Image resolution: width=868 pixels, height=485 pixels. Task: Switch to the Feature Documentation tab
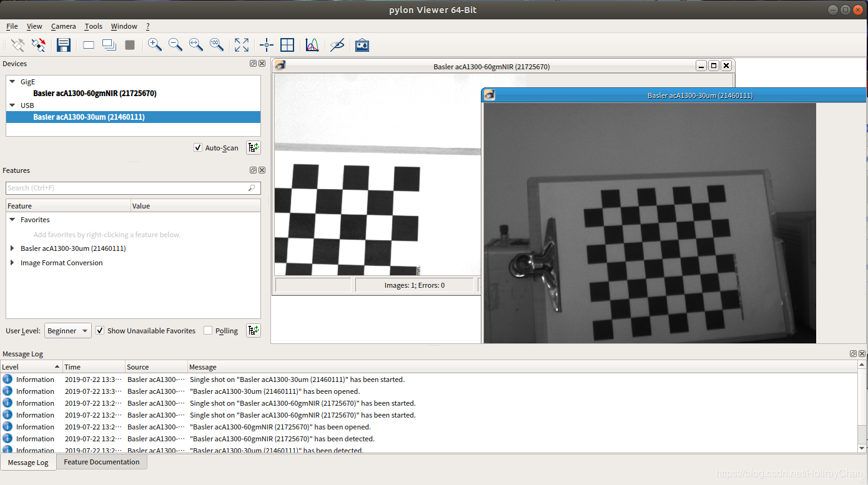[x=102, y=462]
